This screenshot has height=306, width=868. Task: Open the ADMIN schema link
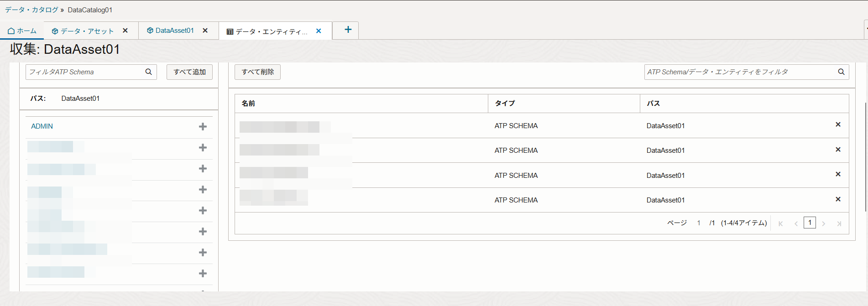(42, 126)
